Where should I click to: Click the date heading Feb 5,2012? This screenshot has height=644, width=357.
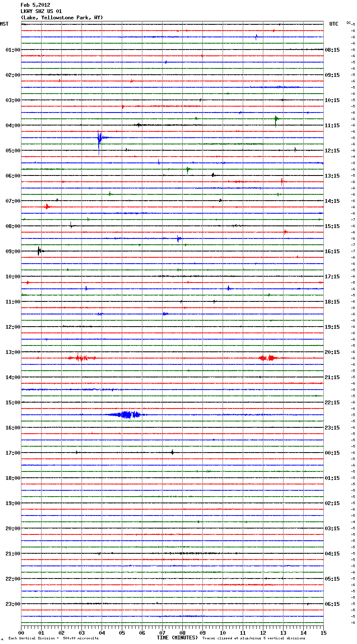(x=35, y=5)
